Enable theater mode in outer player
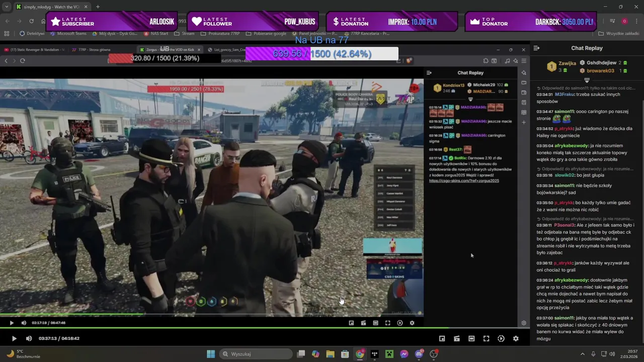Image resolution: width=644 pixels, height=362 pixels. [471, 338]
